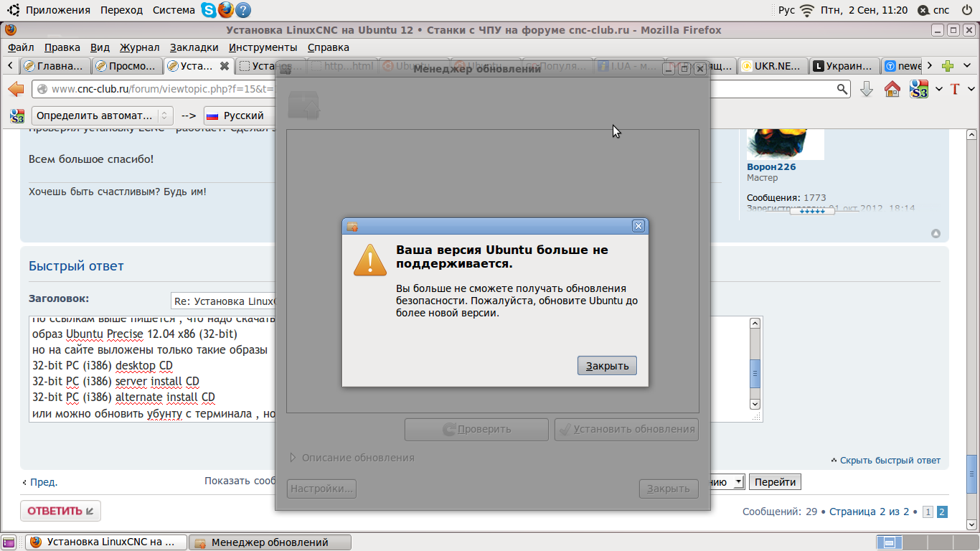The width and height of the screenshot is (980, 551).
Task: Click search magnifier in Firefox search box
Action: tap(843, 89)
